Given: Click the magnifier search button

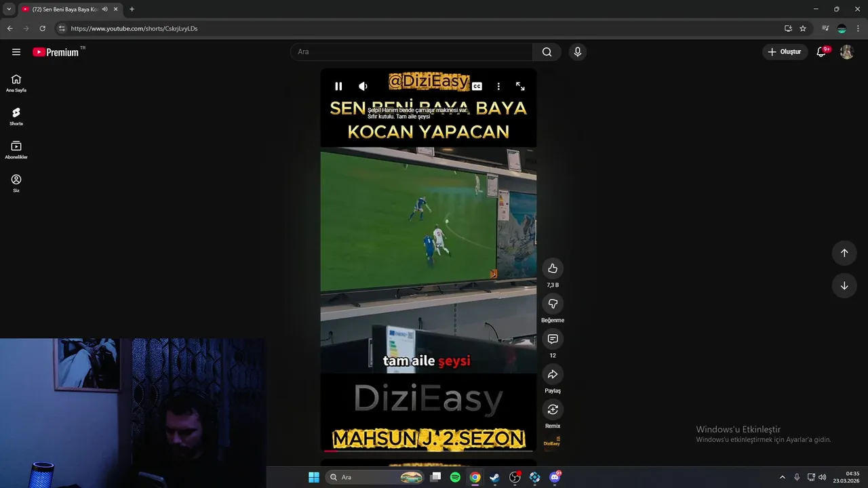Looking at the screenshot, I should [x=547, y=52].
